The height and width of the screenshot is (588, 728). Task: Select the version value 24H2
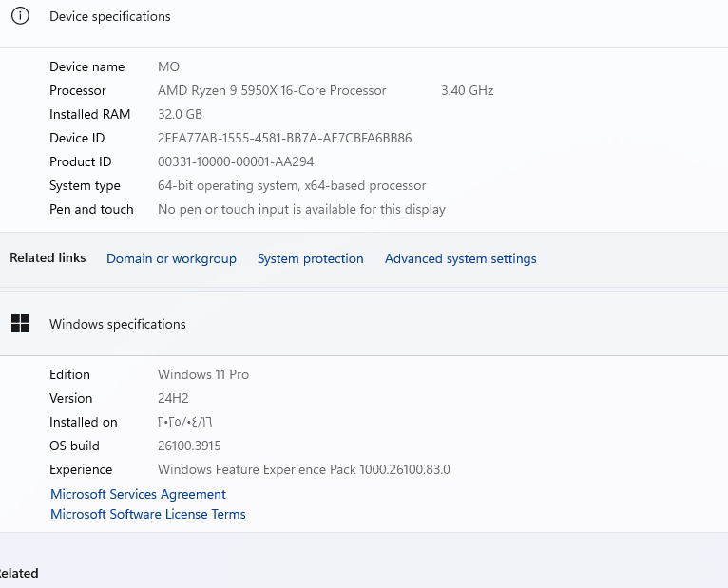(173, 398)
